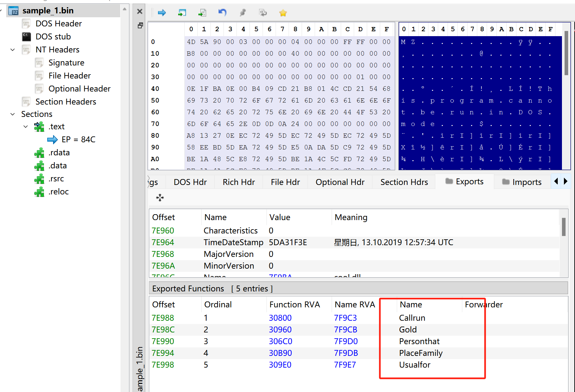Click the second toolbar icon with teal arrow
Viewport: 575px width, 392px height.
tap(182, 13)
